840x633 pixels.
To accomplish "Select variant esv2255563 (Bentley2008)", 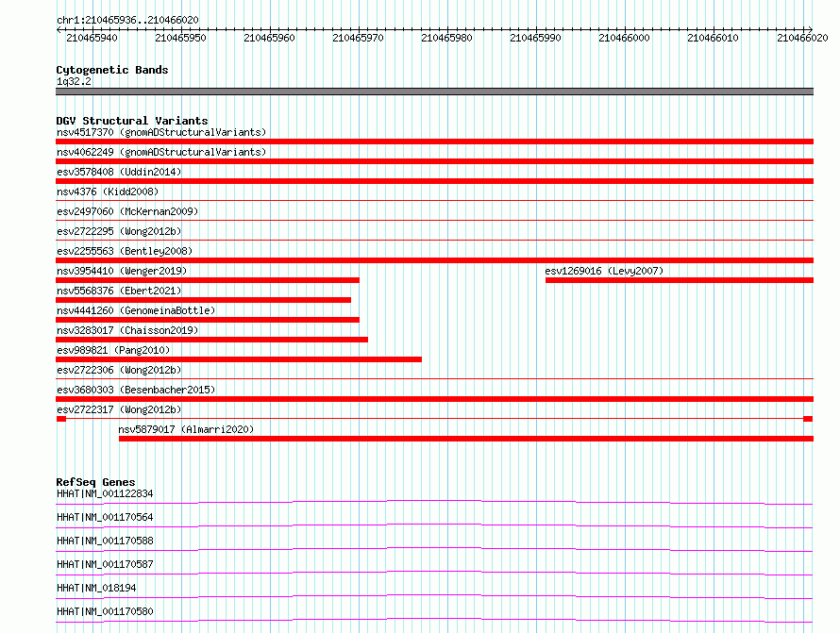I will point(125,251).
